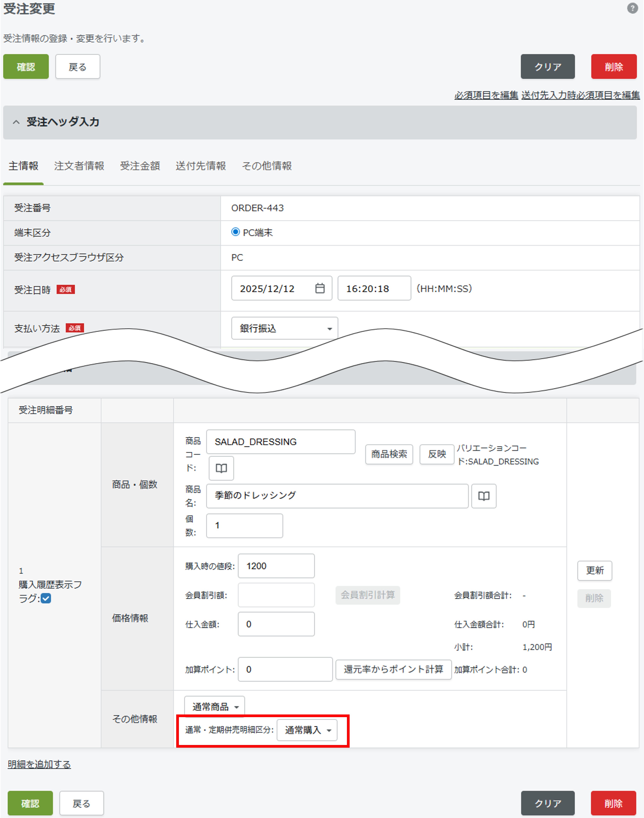Focus the 購入時の値段 1200 field
Image resolution: width=644 pixels, height=818 pixels.
pos(276,566)
